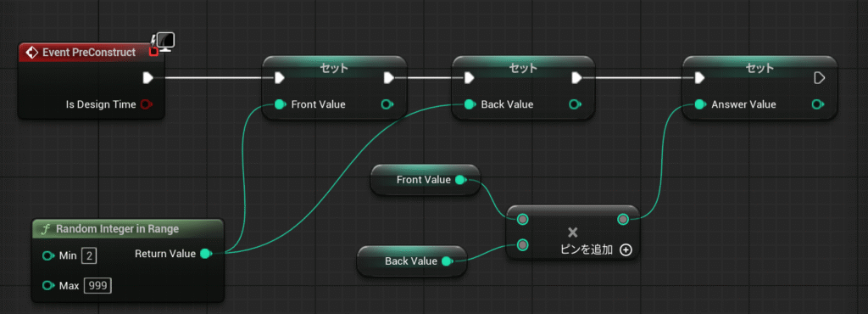This screenshot has height=314, width=868.
Task: Click the Min value field showing 2
Action: [x=88, y=255]
